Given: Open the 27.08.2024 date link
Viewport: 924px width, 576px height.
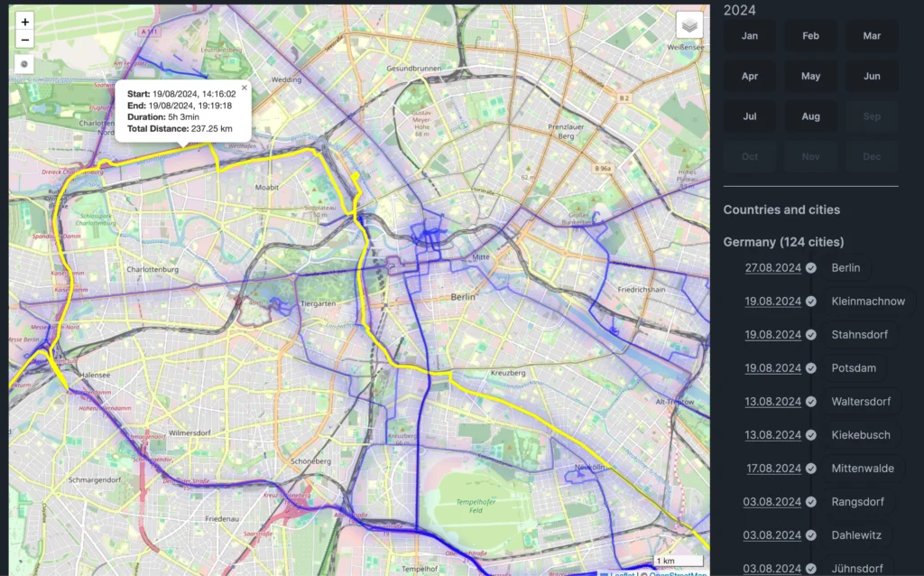Looking at the screenshot, I should pos(772,268).
